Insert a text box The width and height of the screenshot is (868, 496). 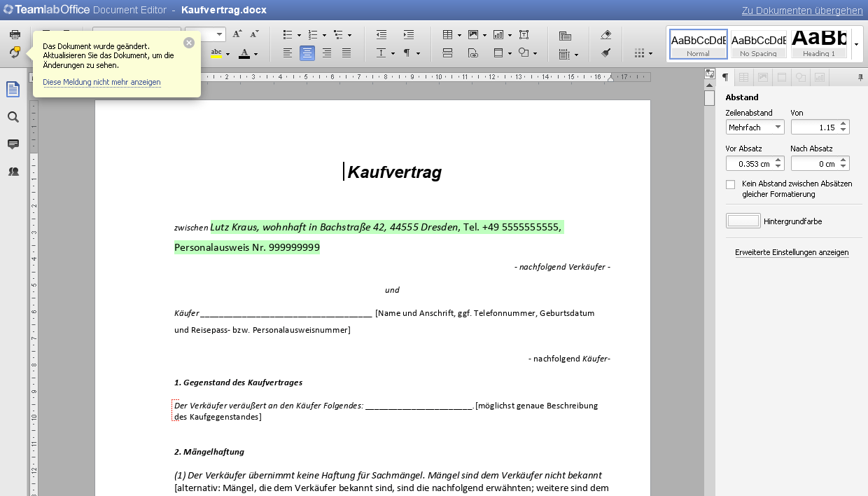coord(524,34)
